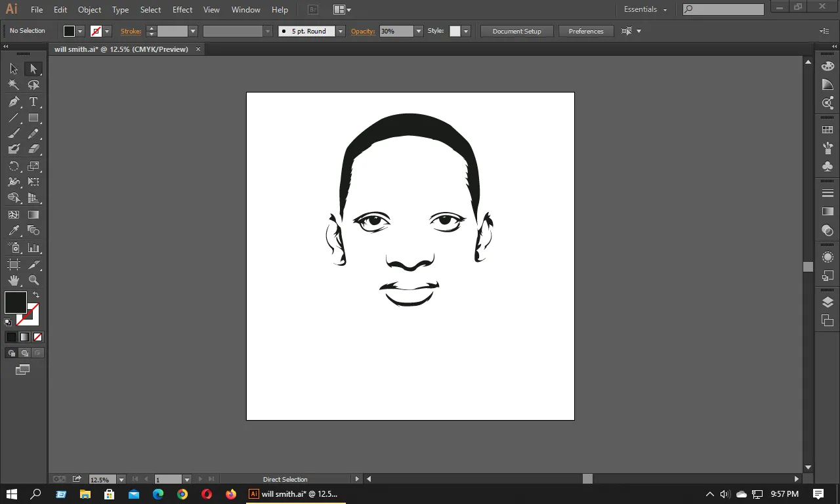
Task: Open the Select menu
Action: 150,10
